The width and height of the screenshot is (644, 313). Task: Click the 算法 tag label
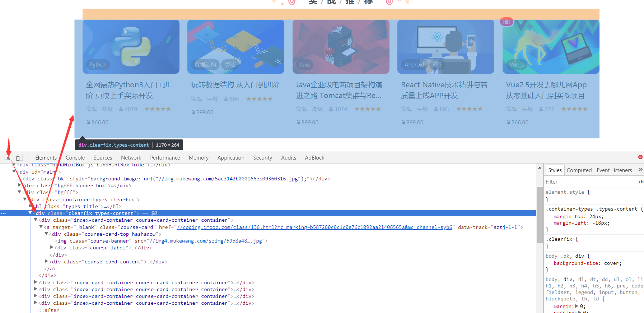click(230, 65)
